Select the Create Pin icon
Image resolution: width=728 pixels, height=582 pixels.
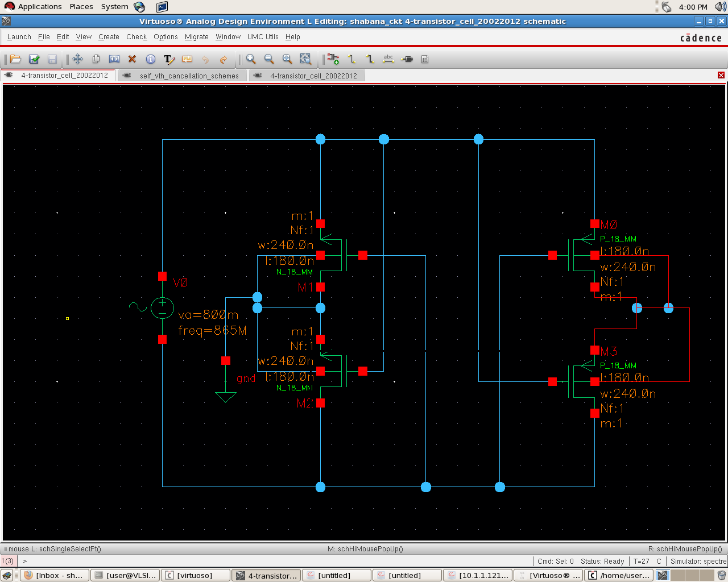(407, 59)
